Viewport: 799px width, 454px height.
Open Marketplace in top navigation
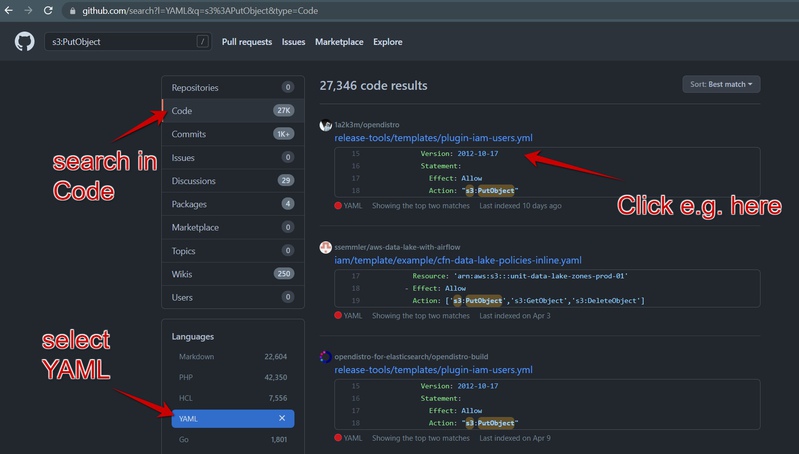(x=339, y=42)
